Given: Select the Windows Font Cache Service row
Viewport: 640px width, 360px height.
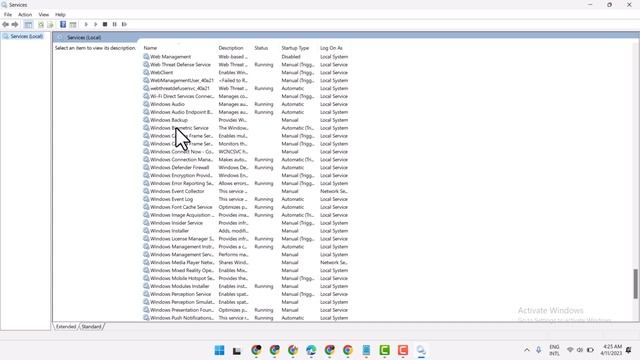Looking at the screenshot, I should pos(246,207).
